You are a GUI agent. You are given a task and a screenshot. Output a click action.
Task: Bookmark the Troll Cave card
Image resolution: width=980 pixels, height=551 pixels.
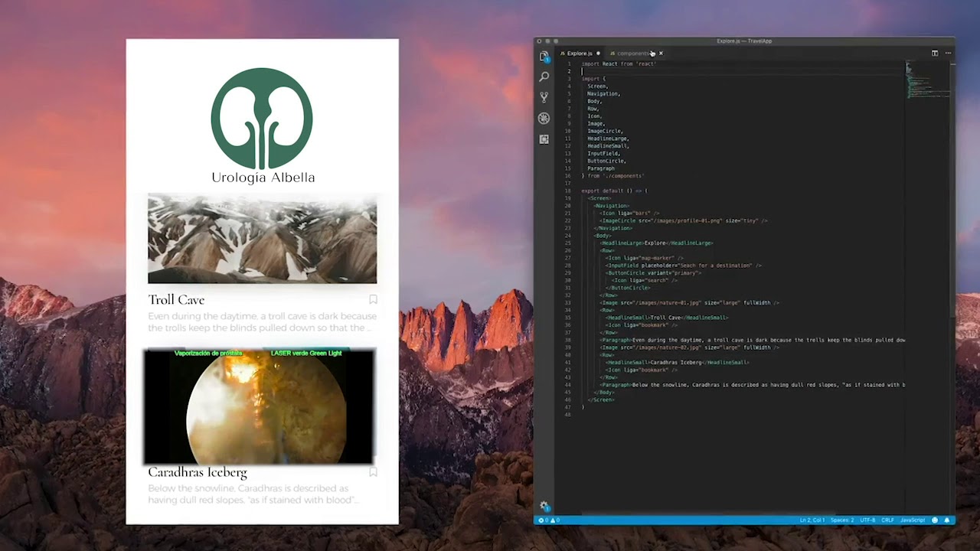(x=373, y=299)
